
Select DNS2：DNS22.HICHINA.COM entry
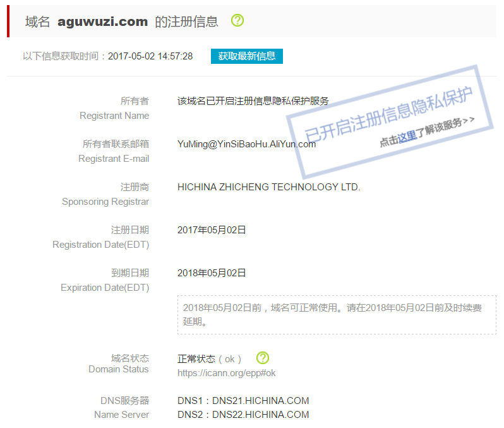click(243, 415)
